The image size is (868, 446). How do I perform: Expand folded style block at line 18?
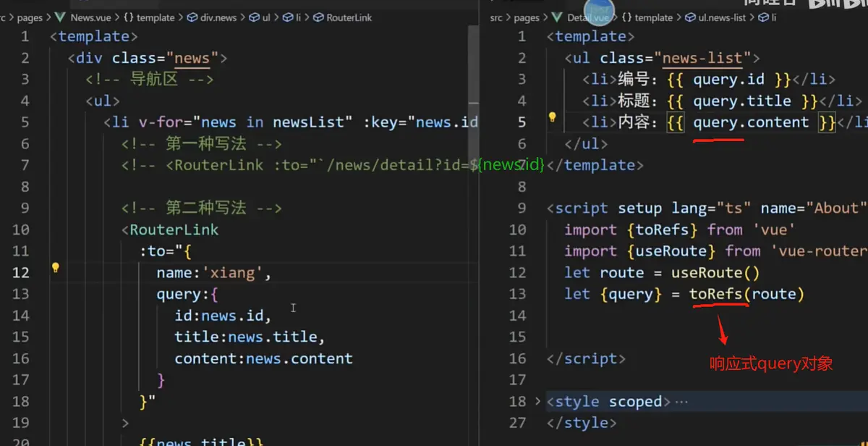537,401
